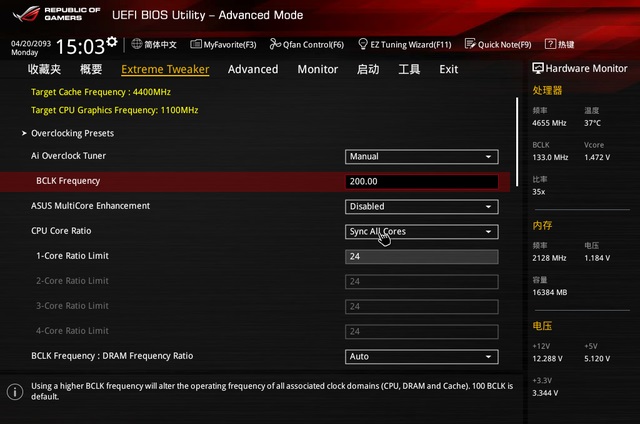Select BCLK Frequency : DRAM Frequency Ratio label
The width and height of the screenshot is (640, 424).
click(112, 356)
